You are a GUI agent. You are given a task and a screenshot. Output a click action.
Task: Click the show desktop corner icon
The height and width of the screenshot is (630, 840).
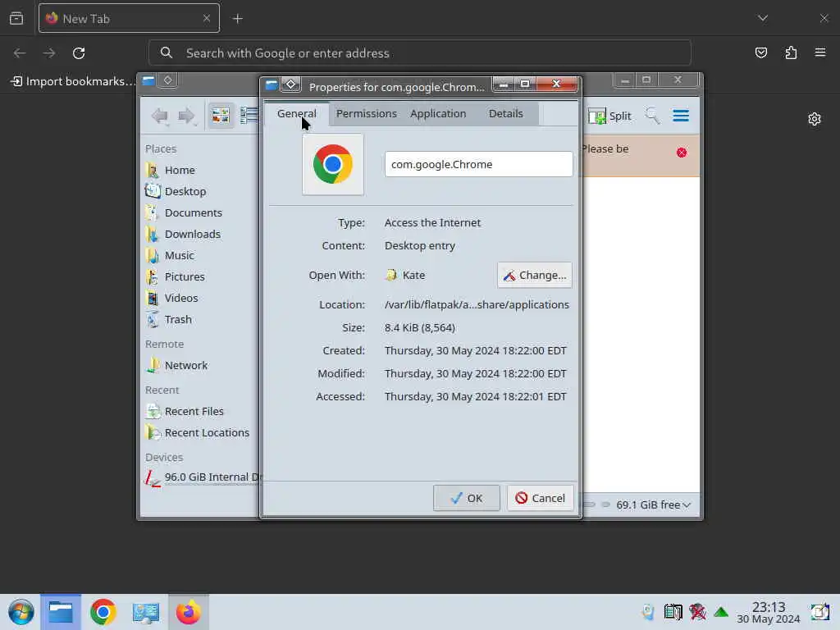(819, 612)
